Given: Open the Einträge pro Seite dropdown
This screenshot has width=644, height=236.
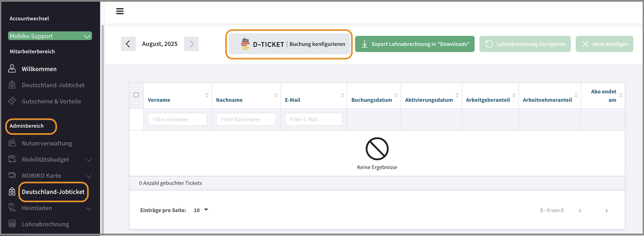Looking at the screenshot, I should 201,210.
